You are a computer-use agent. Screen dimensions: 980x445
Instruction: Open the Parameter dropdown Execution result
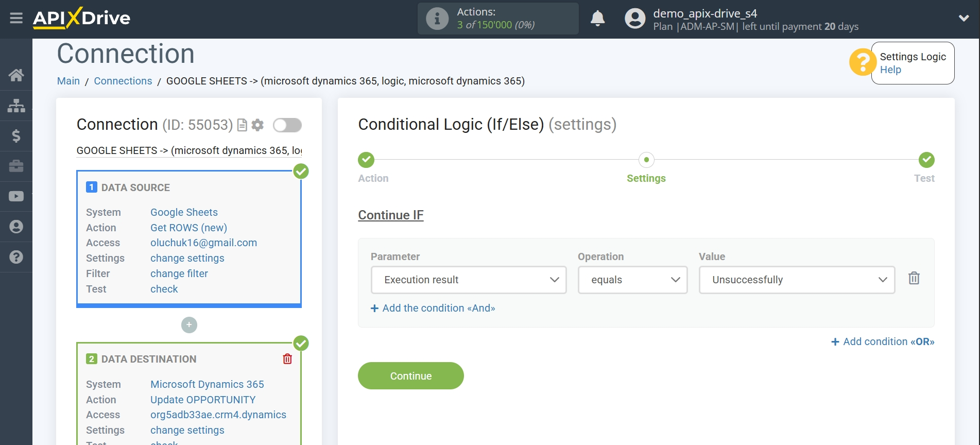click(469, 280)
